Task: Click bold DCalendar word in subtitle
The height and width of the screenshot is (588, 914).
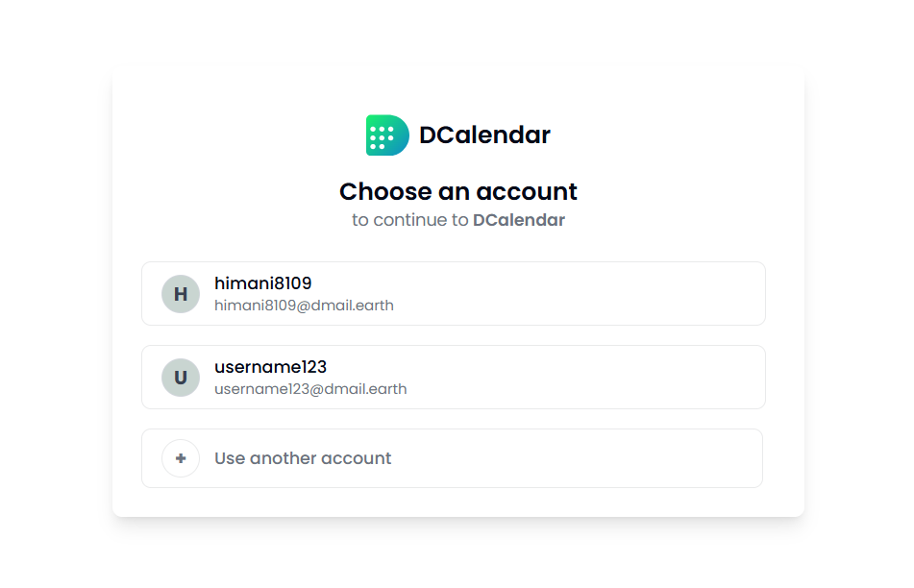Action: [519, 220]
